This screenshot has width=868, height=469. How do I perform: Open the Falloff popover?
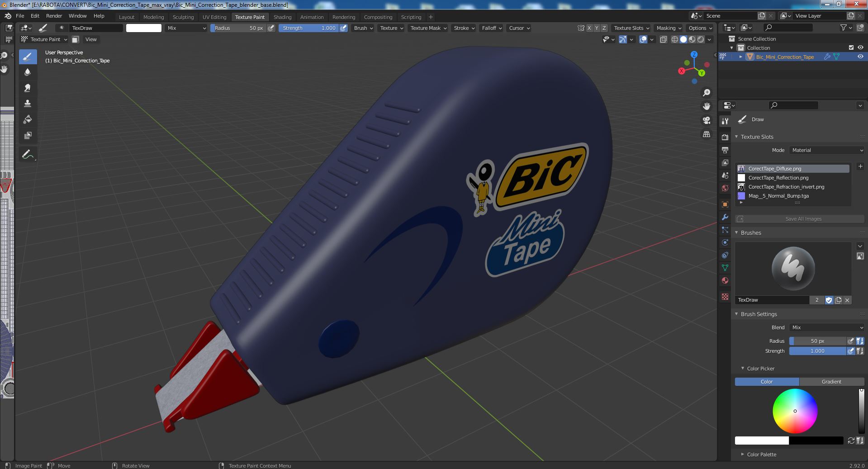click(491, 28)
